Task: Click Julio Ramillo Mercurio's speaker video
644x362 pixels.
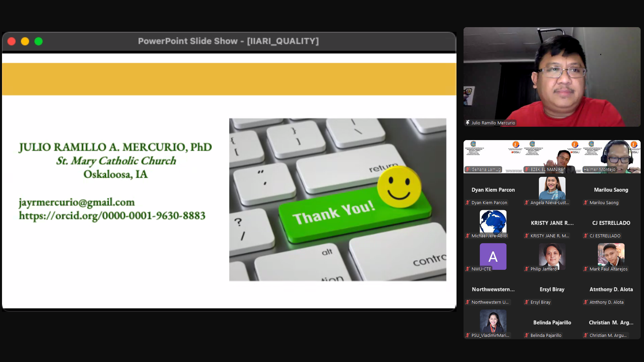Action: [552, 77]
